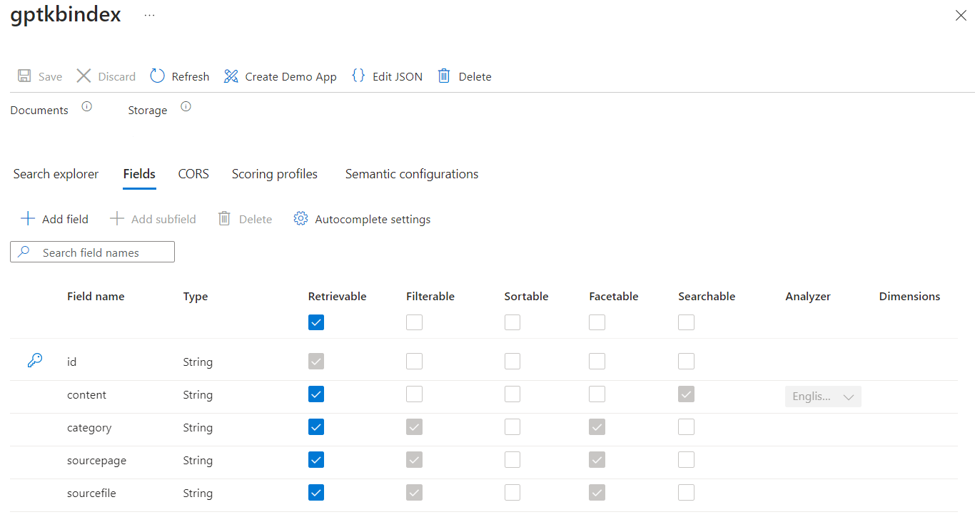Click the Discard icon
The height and width of the screenshot is (532, 980).
(x=84, y=76)
